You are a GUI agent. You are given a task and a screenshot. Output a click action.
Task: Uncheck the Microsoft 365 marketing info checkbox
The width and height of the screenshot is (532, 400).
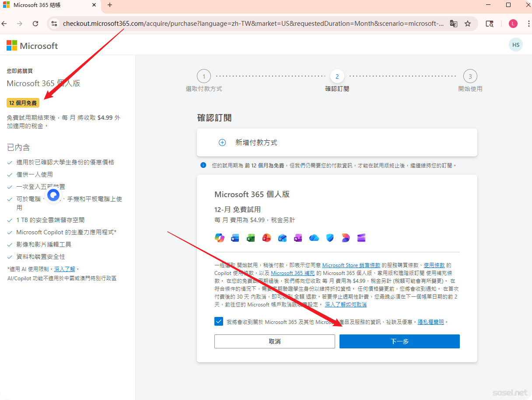tap(219, 322)
